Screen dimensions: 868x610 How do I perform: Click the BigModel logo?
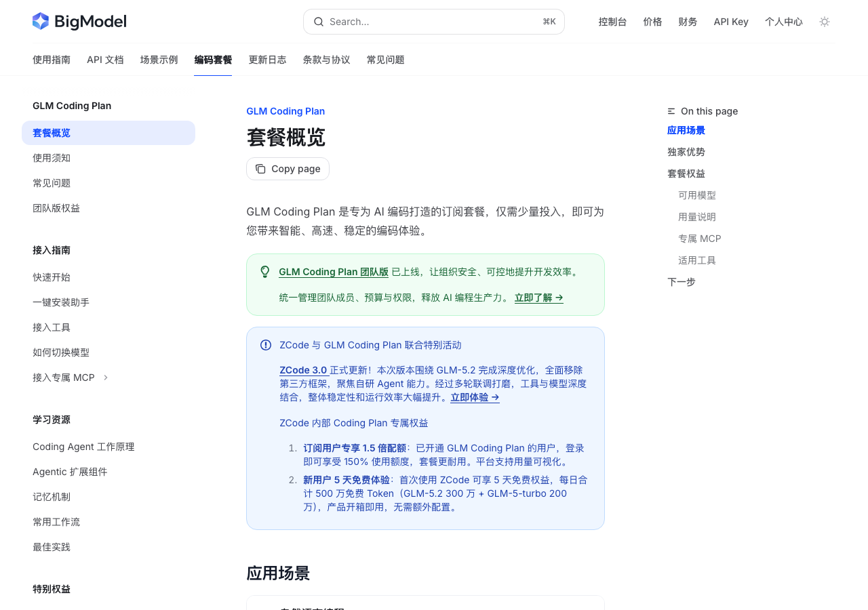[x=79, y=22]
